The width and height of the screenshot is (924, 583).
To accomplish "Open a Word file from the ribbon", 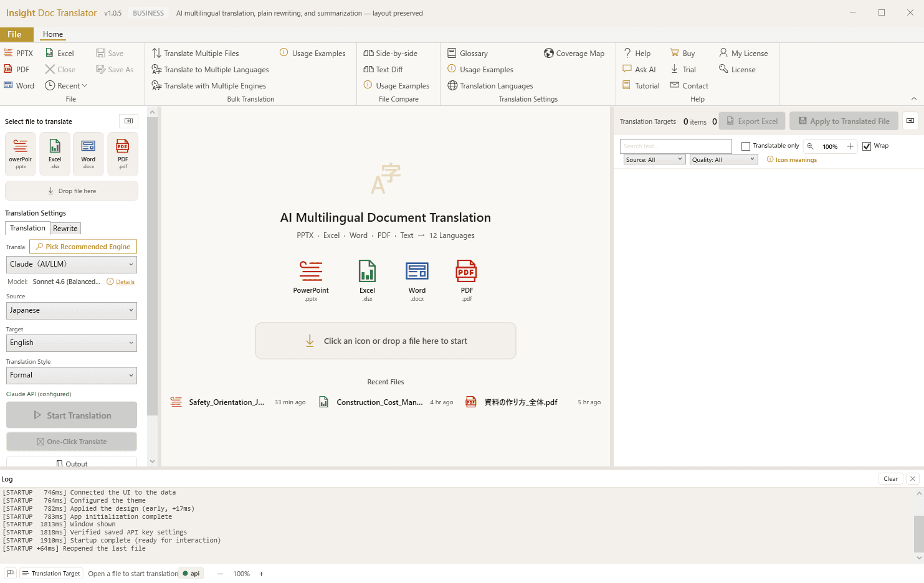I will tap(19, 86).
